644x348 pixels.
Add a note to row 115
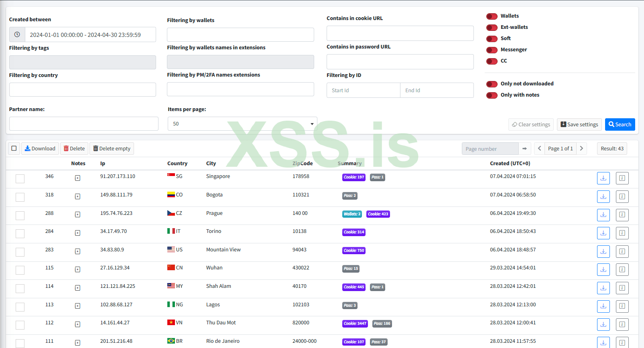[77, 269]
